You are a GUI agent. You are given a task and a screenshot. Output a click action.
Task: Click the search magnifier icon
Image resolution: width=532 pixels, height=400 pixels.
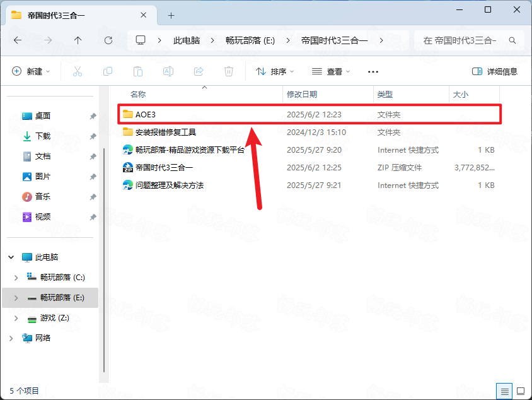pos(512,41)
